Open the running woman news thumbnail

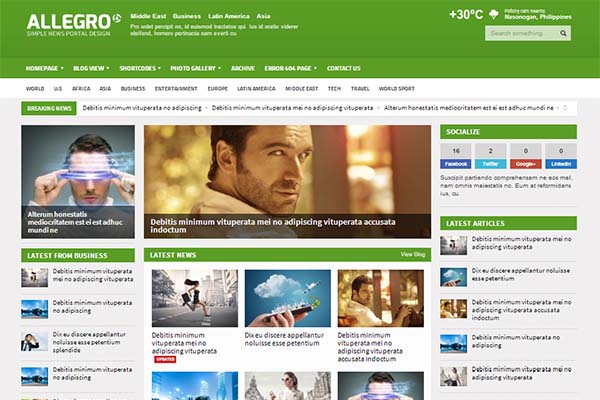195,298
